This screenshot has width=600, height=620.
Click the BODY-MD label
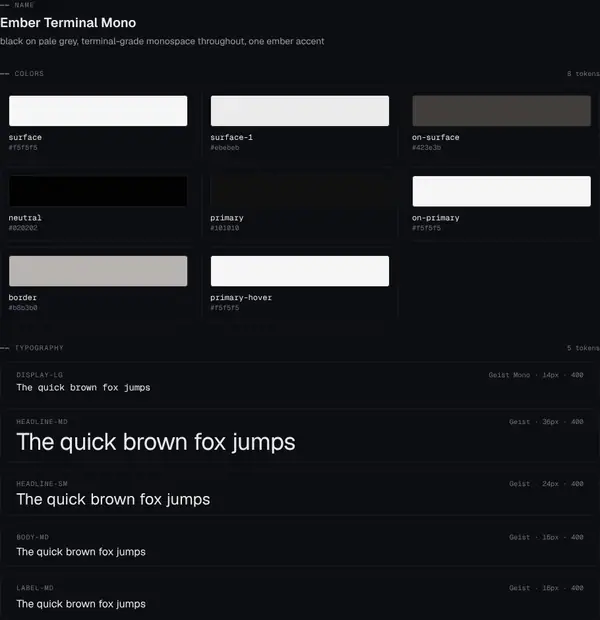pos(32,537)
